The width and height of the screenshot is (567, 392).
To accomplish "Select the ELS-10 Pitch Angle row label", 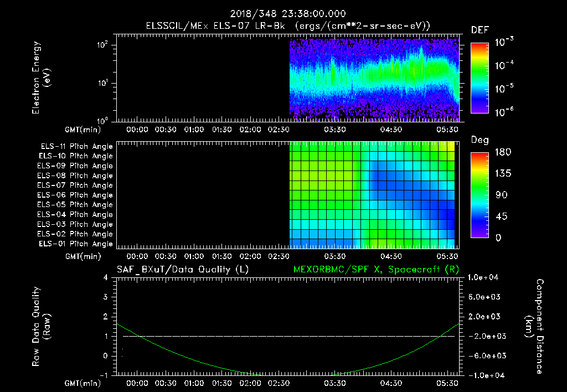I will click(76, 156).
